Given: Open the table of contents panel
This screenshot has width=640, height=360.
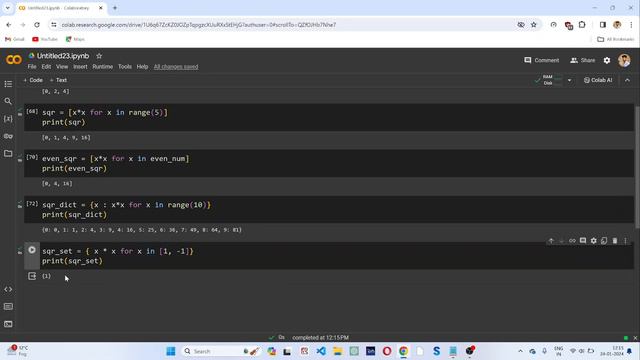Looking at the screenshot, I should (8, 84).
